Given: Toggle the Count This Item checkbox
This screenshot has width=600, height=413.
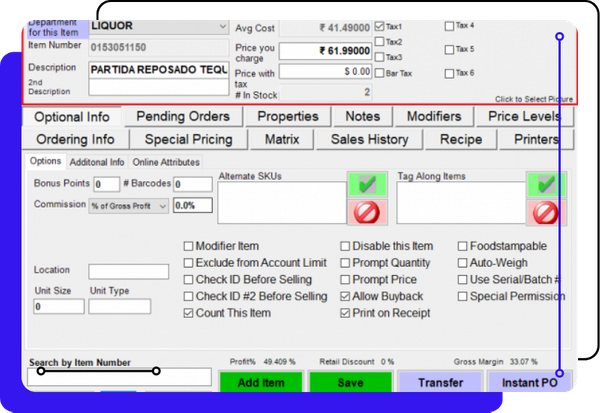Looking at the screenshot, I should pos(189,314).
